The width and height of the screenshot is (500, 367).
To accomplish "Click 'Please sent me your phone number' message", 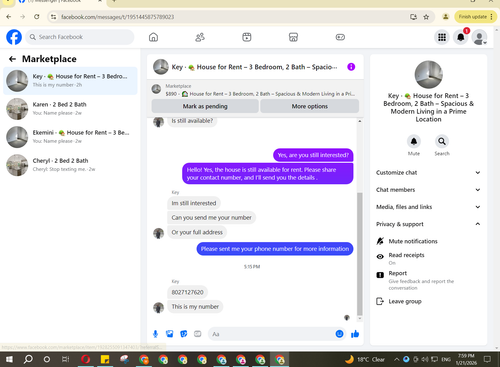I will 275,249.
